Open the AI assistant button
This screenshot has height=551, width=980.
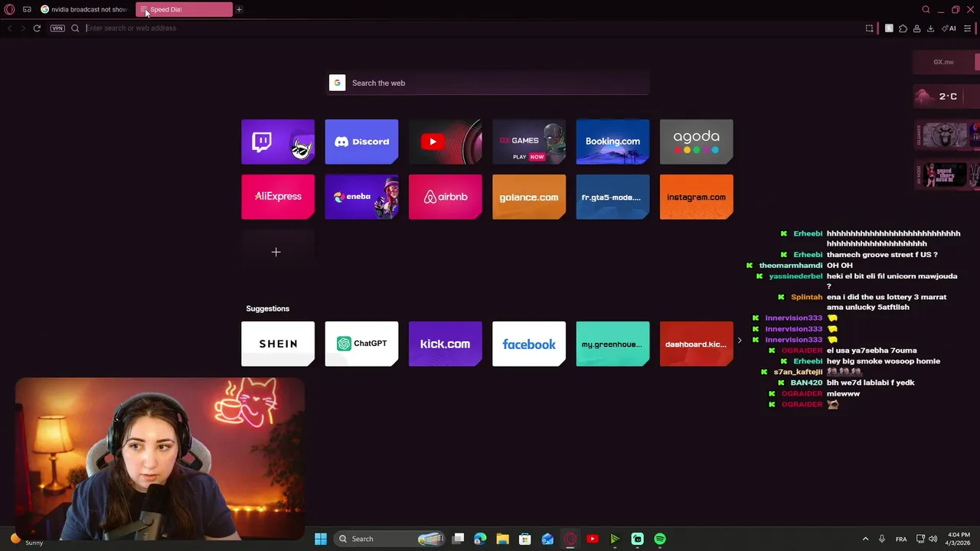(x=949, y=28)
